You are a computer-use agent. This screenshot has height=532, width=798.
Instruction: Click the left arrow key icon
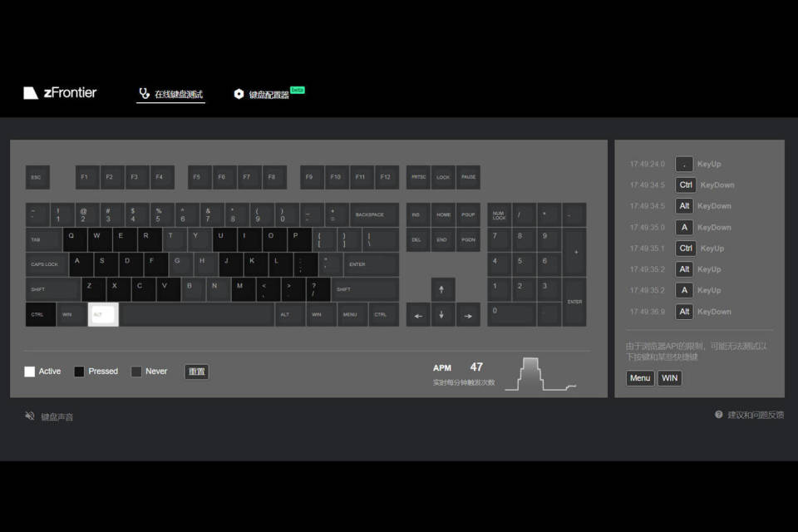pyautogui.click(x=418, y=315)
